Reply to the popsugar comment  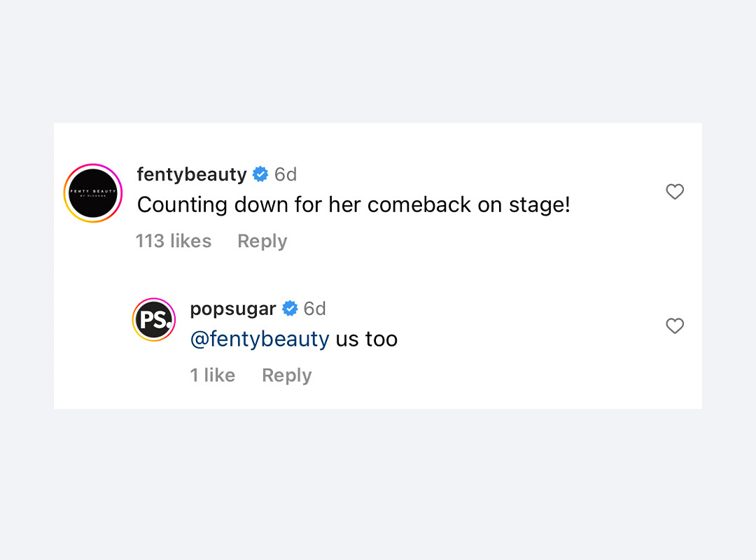coord(287,375)
